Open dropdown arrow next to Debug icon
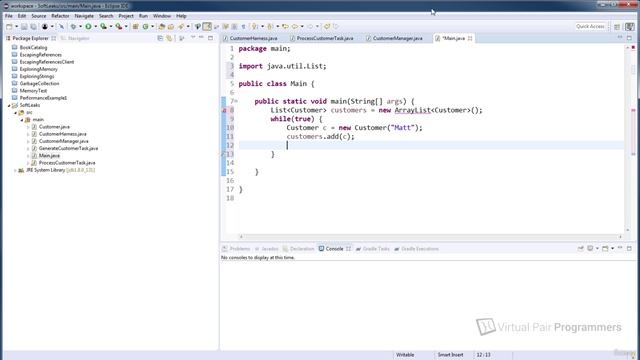Viewport: 640px width, 360px height. point(80,27)
